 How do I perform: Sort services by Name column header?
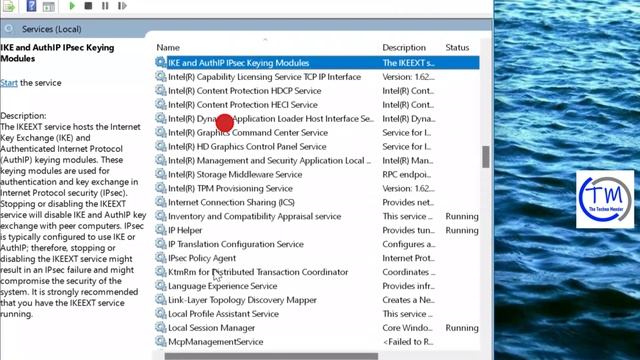168,47
